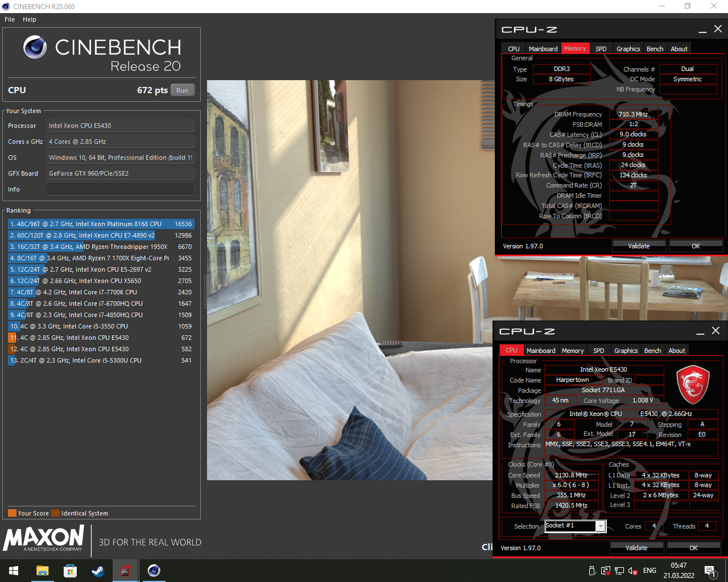Open the network status tray icon

(619, 571)
